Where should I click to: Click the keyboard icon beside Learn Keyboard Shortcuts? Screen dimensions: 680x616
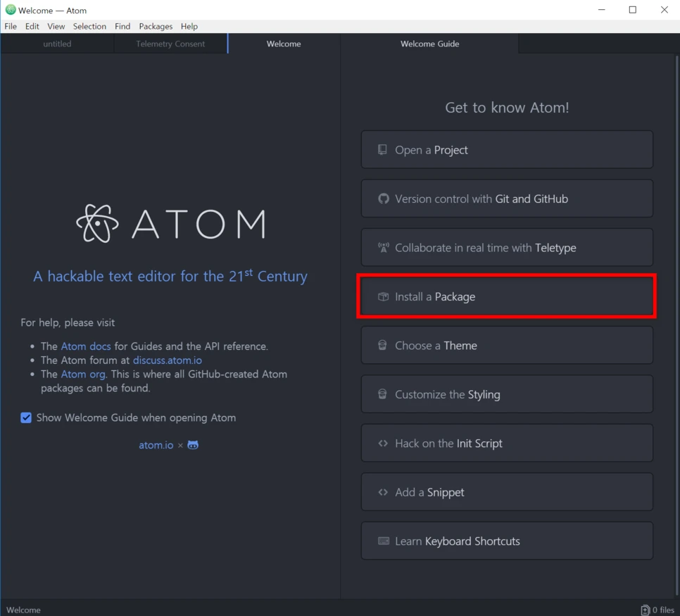384,541
